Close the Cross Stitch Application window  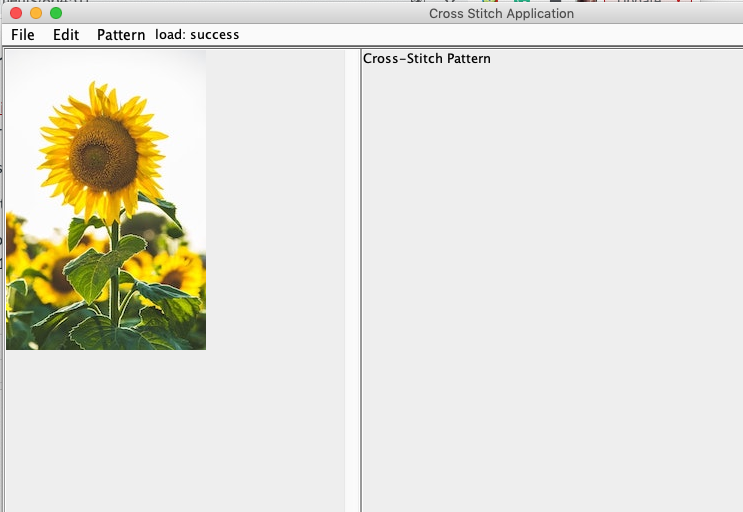tap(16, 13)
